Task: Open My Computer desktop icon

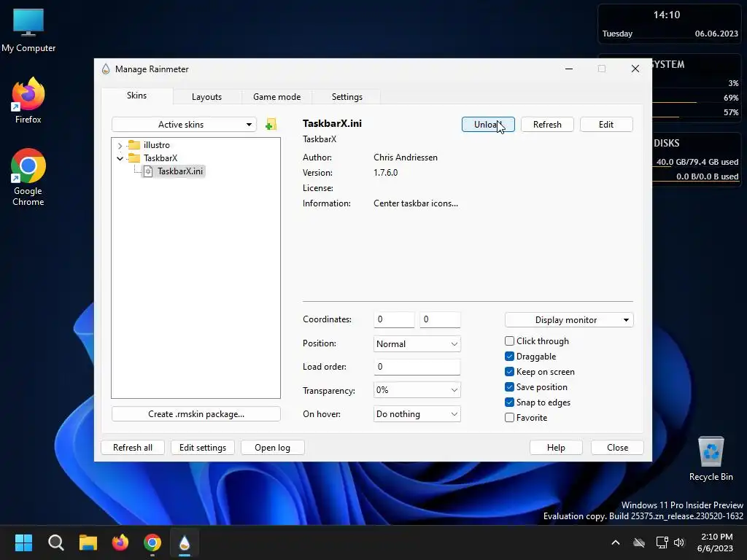Action: [x=28, y=30]
